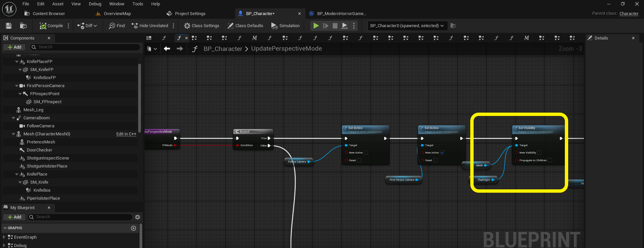This screenshot has width=644, height=248.
Task: Expand the EventGraph entry
Action: (x=4, y=237)
